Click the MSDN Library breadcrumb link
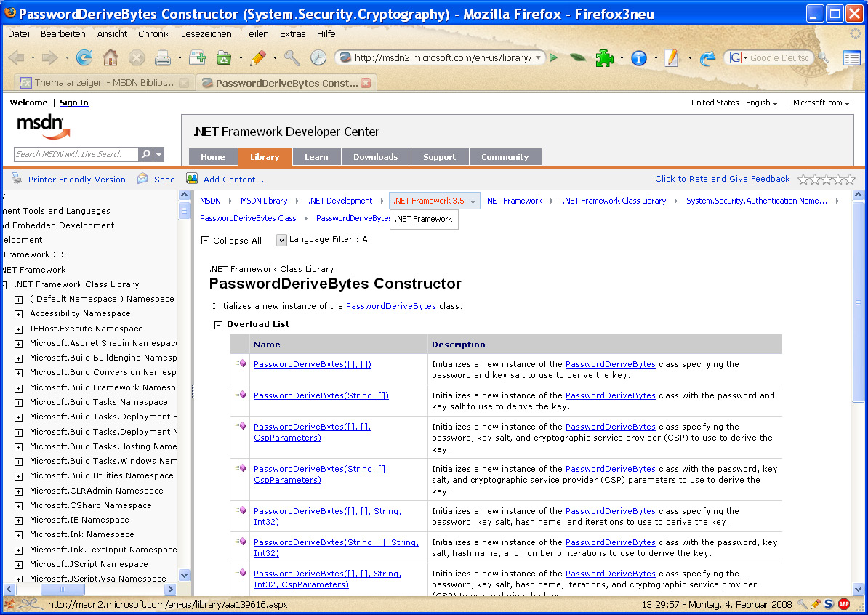Screen dimensions: 868x615 [264, 201]
